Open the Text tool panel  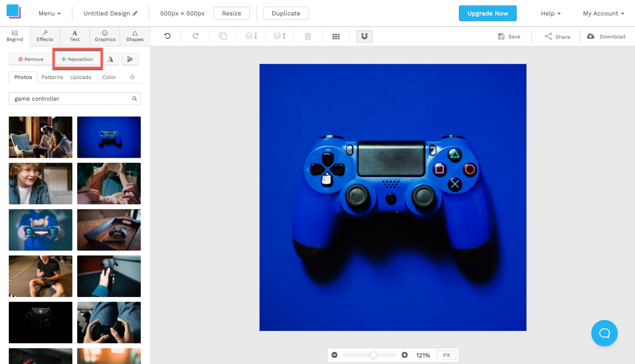(75, 36)
